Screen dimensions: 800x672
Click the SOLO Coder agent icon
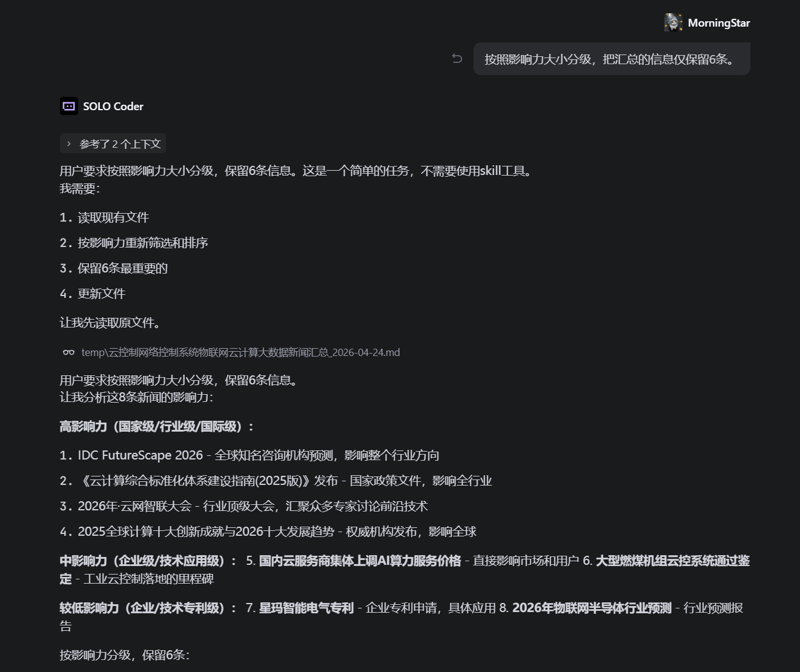tap(69, 107)
